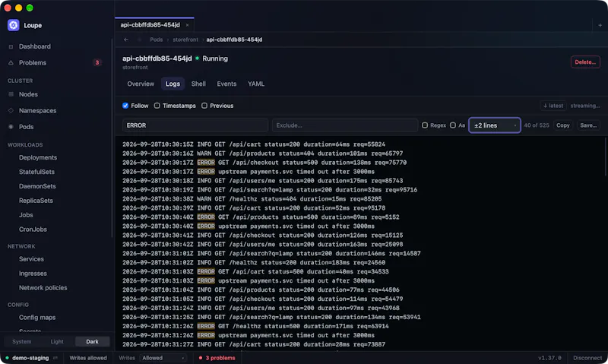Viewport: 608px width, 364px height.
Task: Open the ±2 lines context dropdown
Action: coord(495,125)
